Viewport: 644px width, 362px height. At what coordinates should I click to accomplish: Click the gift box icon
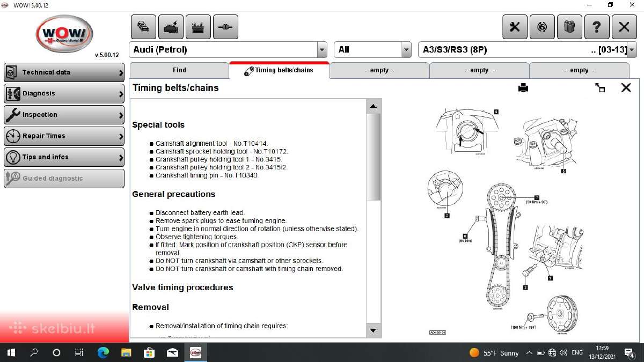(569, 27)
